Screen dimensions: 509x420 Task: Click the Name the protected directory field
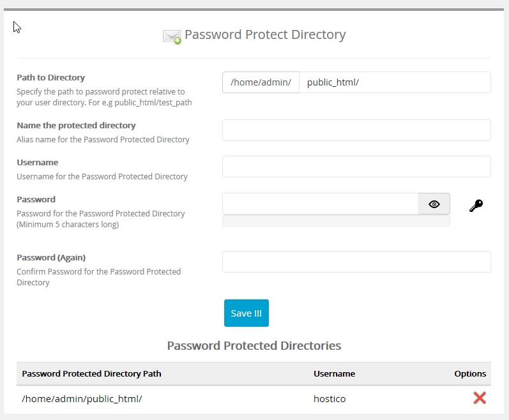click(356, 130)
